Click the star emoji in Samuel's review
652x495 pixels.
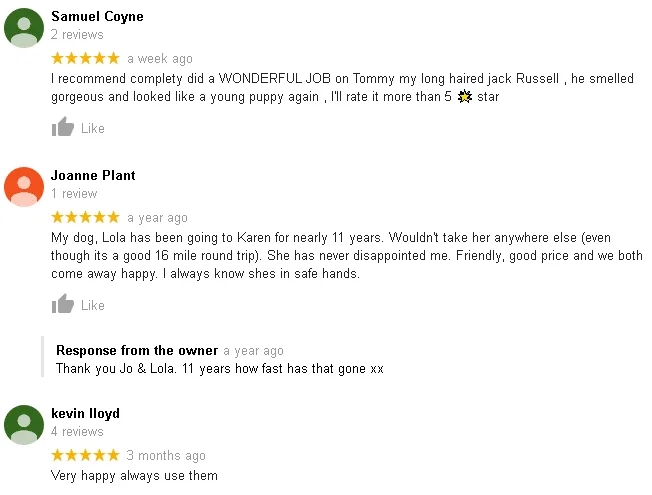point(464,97)
